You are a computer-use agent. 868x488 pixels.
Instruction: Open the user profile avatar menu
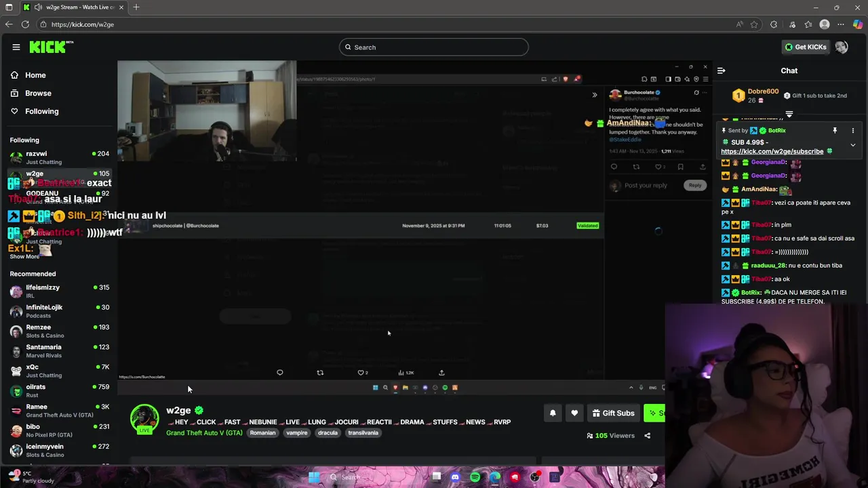click(842, 47)
